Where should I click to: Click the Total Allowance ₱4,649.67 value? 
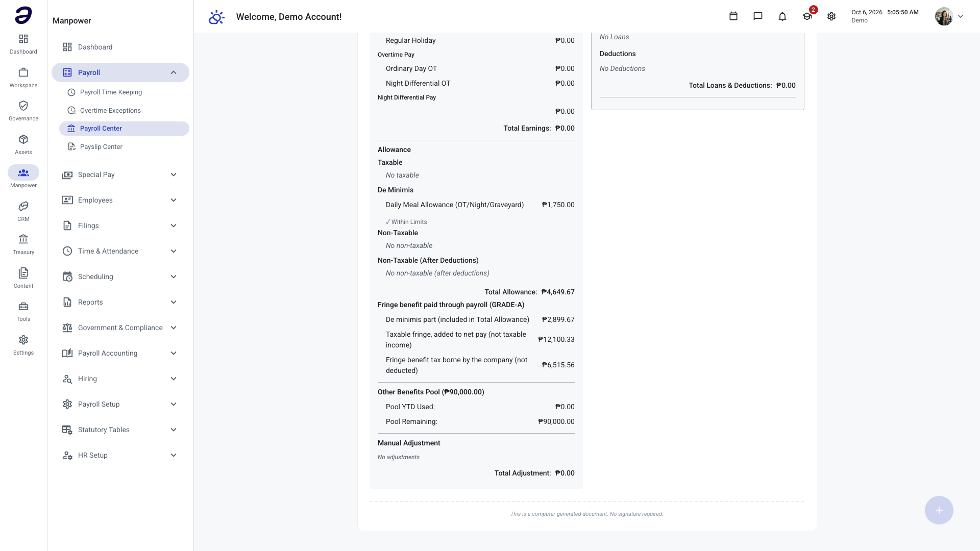click(x=558, y=292)
